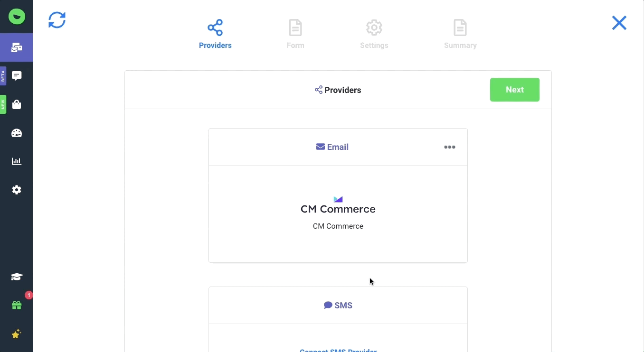This screenshot has height=352, width=644.
Task: Open the ellipsis options on the Email card
Action: 449,147
